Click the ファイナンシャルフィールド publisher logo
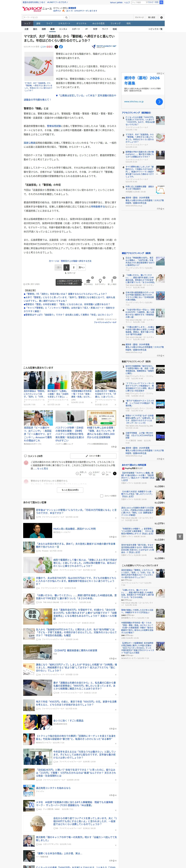 click(x=104, y=46)
